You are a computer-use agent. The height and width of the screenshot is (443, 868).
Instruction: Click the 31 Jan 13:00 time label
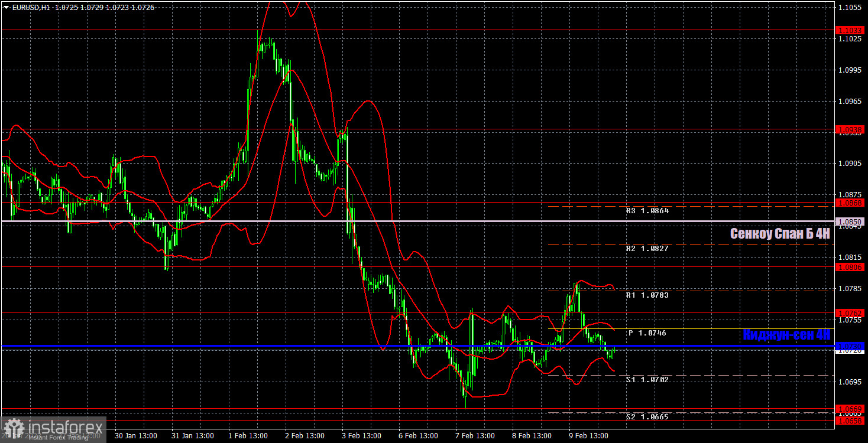192,436
